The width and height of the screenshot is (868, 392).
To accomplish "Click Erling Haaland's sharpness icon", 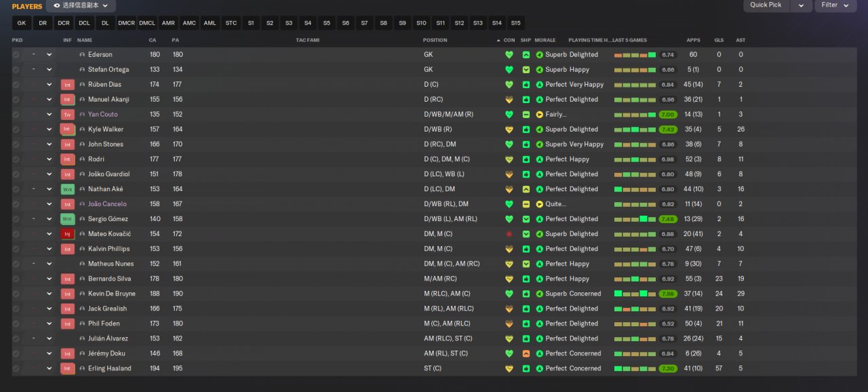I will 526,368.
